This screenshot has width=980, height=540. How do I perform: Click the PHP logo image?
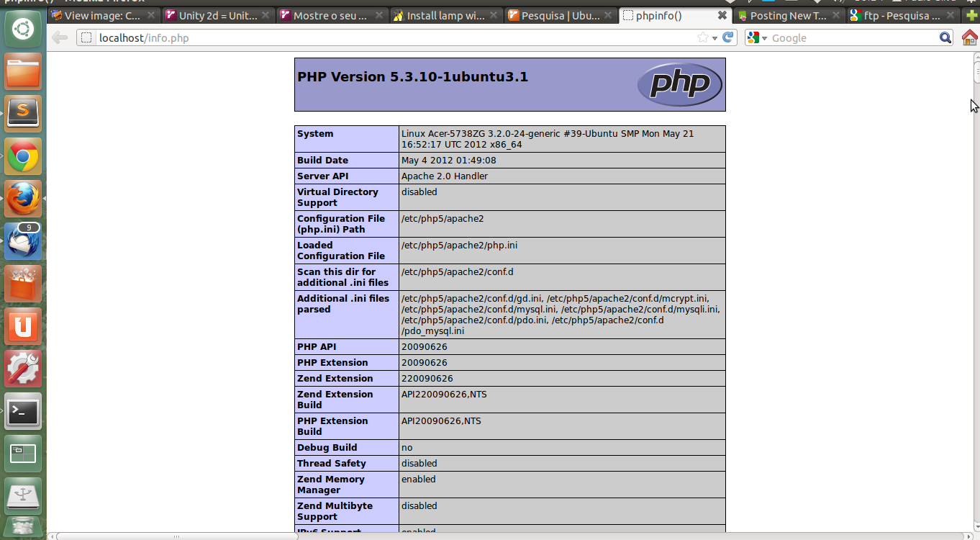[679, 85]
